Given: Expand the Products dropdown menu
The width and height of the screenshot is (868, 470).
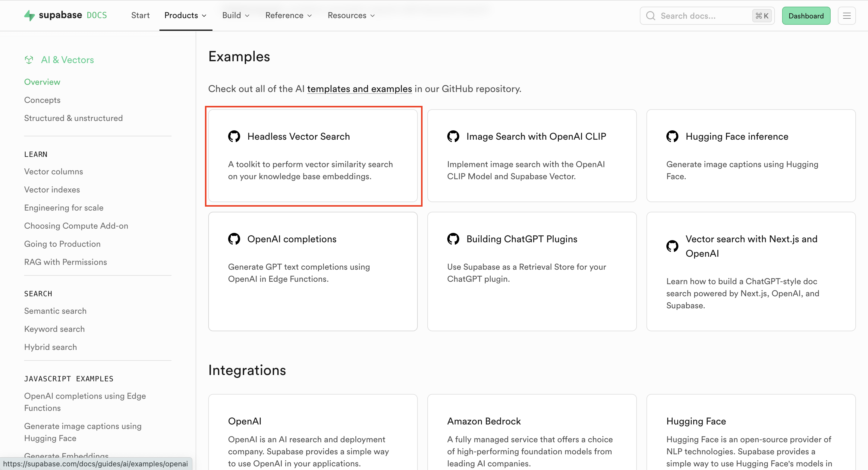Looking at the screenshot, I should click(x=185, y=15).
